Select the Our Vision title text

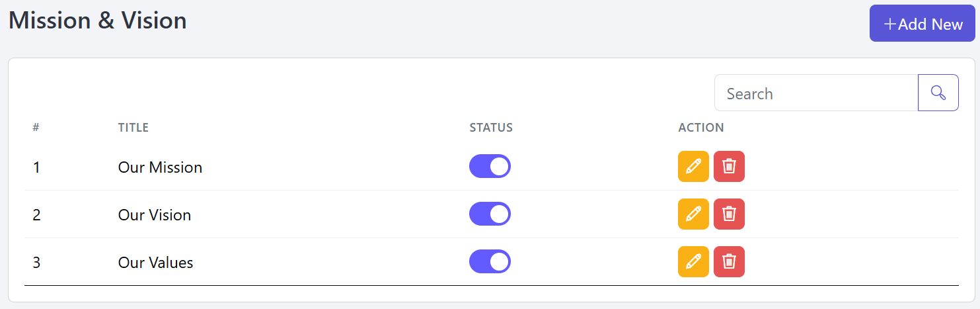[x=155, y=215]
